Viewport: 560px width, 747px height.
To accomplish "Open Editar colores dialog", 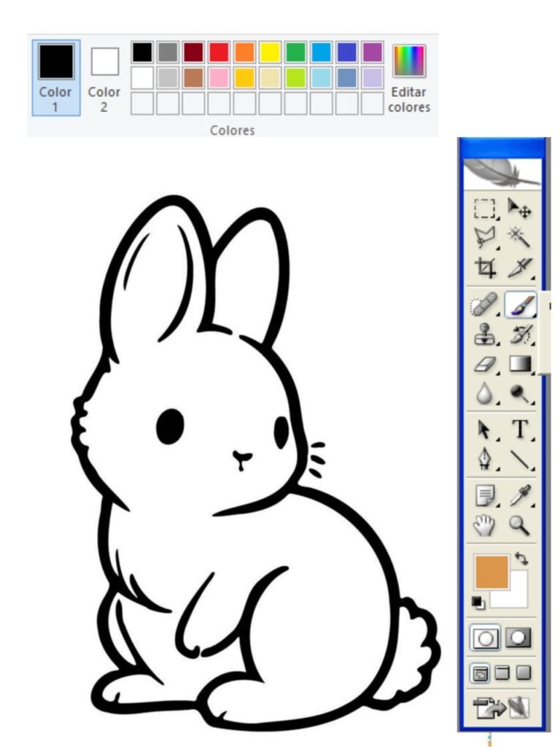I will click(x=408, y=79).
